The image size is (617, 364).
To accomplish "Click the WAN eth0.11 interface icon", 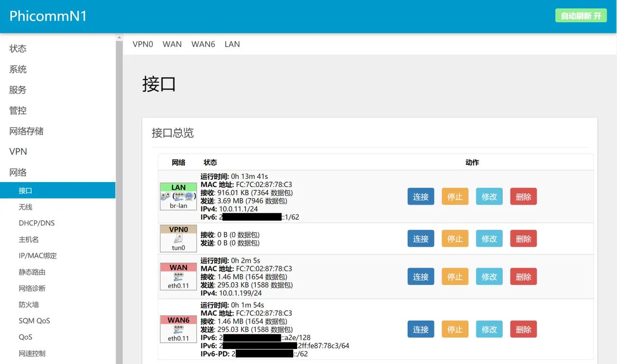I will [x=178, y=277].
